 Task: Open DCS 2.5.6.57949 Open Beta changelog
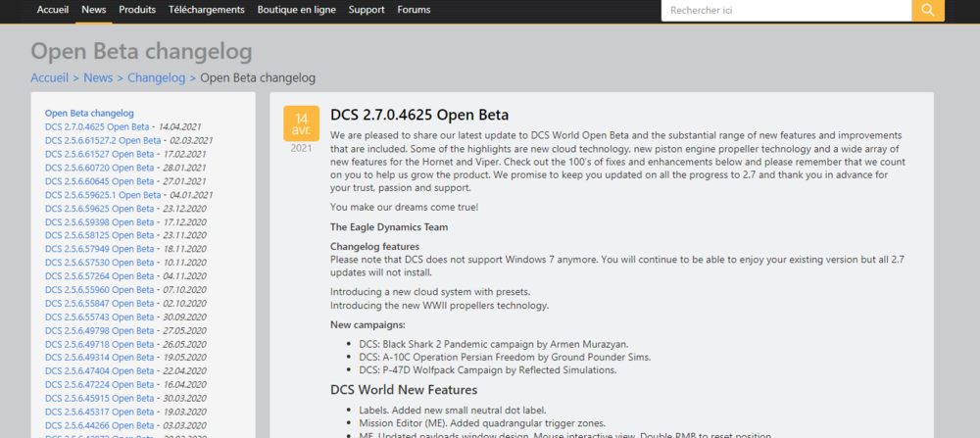click(x=100, y=250)
